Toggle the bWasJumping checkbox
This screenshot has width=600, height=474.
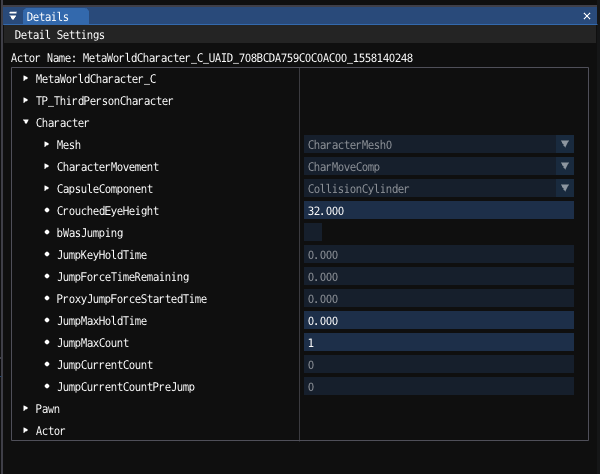click(x=313, y=232)
